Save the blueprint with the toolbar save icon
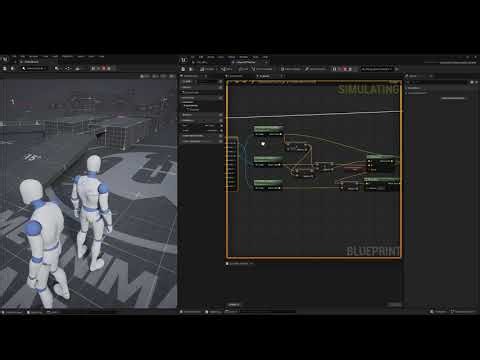Screen dimensions: 480x360 click(183, 69)
